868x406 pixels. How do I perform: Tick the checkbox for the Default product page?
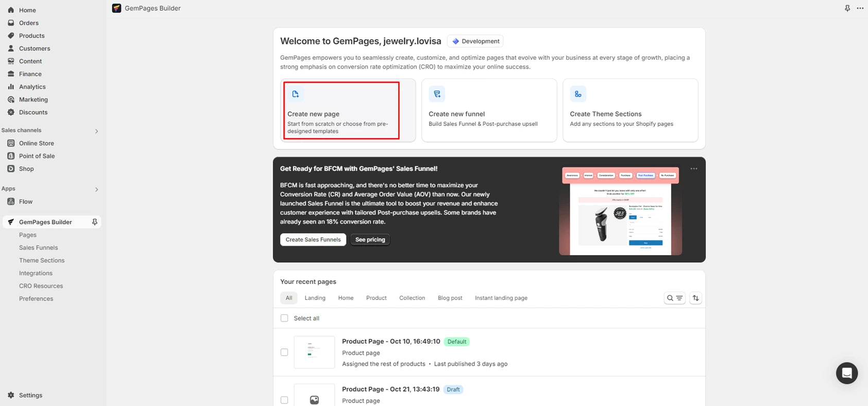tap(284, 352)
